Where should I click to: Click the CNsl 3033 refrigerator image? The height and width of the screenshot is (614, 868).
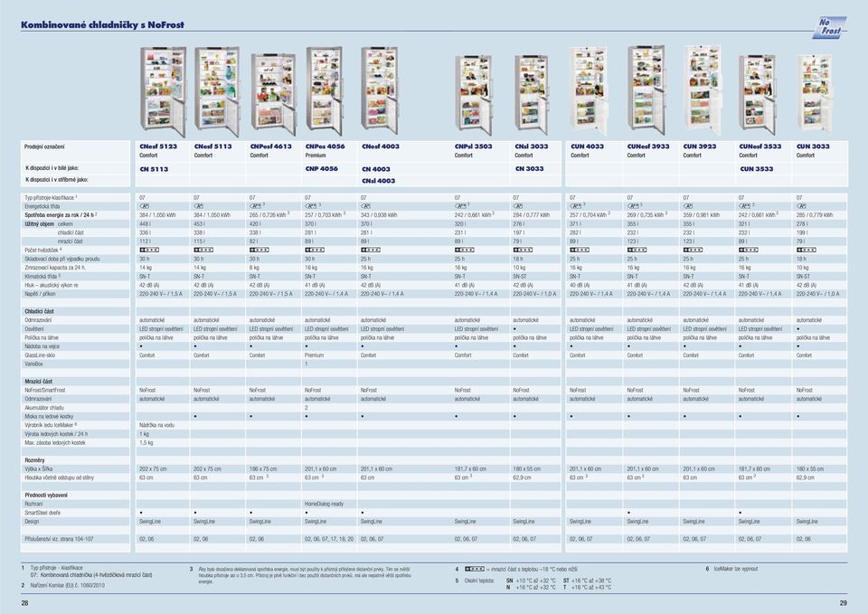(532, 95)
